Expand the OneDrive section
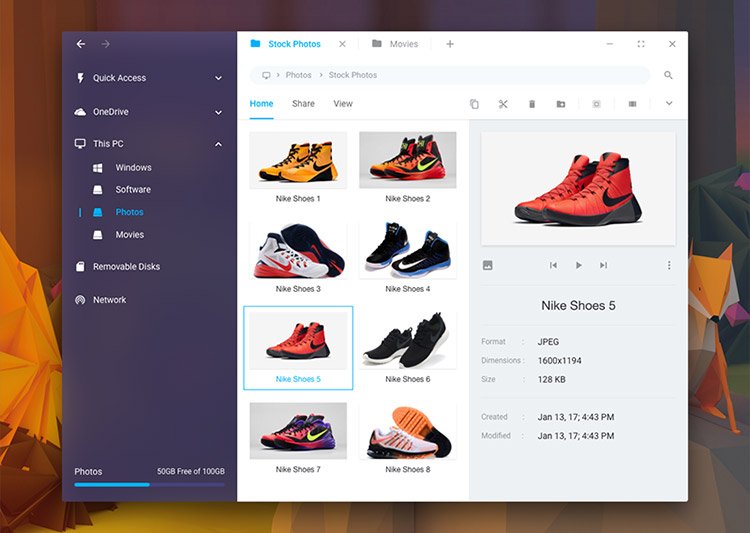The height and width of the screenshot is (533, 750). [219, 112]
